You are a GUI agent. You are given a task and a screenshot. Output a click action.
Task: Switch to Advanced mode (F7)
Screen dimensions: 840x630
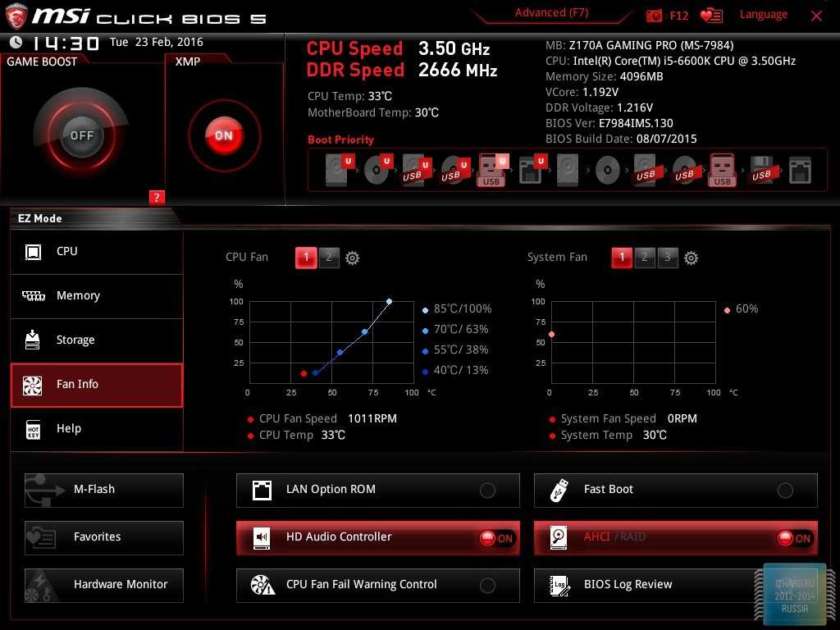pyautogui.click(x=551, y=13)
